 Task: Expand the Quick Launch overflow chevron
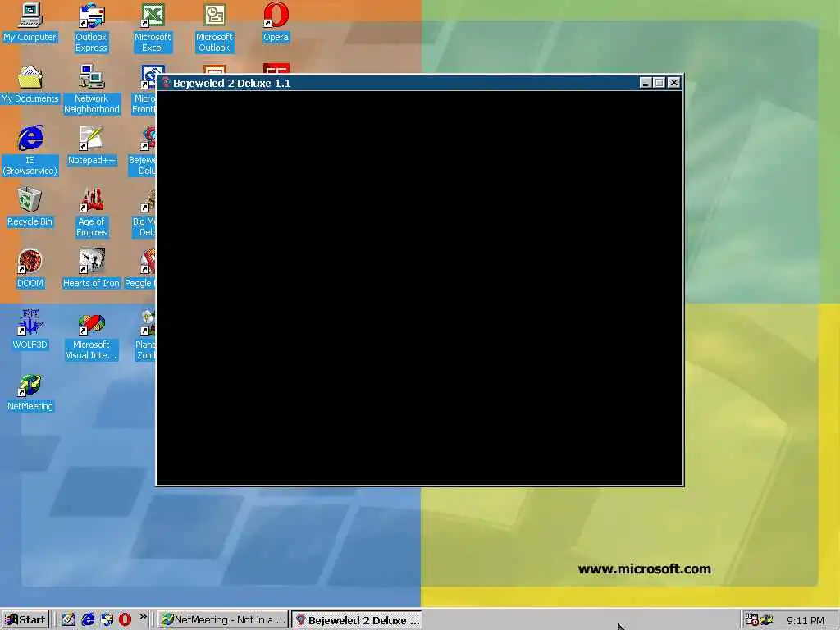coord(143,617)
